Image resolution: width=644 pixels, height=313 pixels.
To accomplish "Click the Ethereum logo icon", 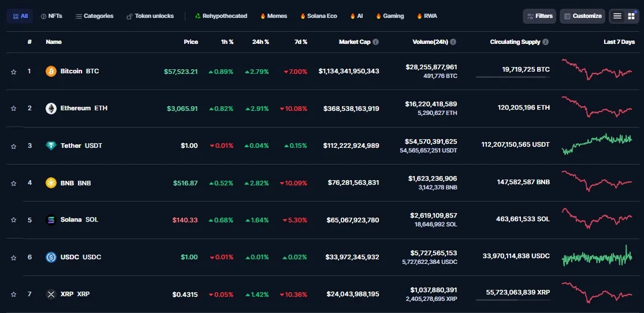I will (51, 108).
